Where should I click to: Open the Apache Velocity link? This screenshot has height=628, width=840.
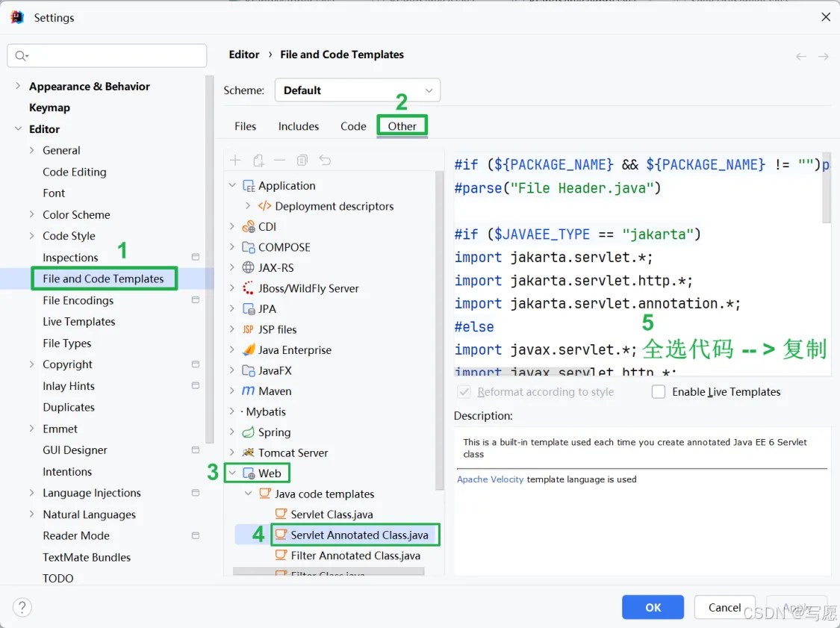(490, 479)
